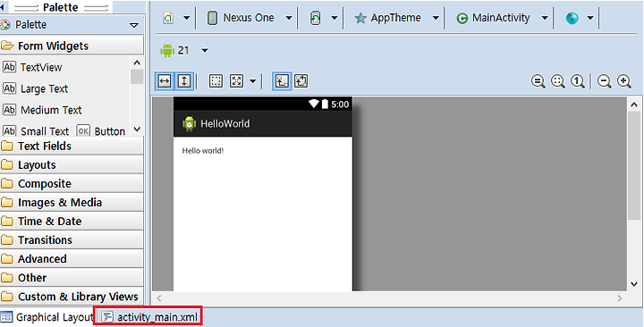
Task: Click the Palette color wheel icon
Action: (5, 25)
